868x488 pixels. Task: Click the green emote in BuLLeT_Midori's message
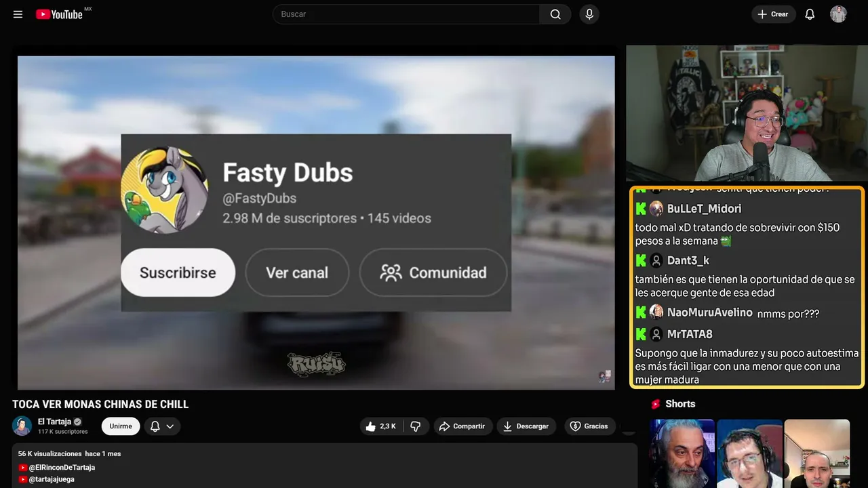[726, 241]
